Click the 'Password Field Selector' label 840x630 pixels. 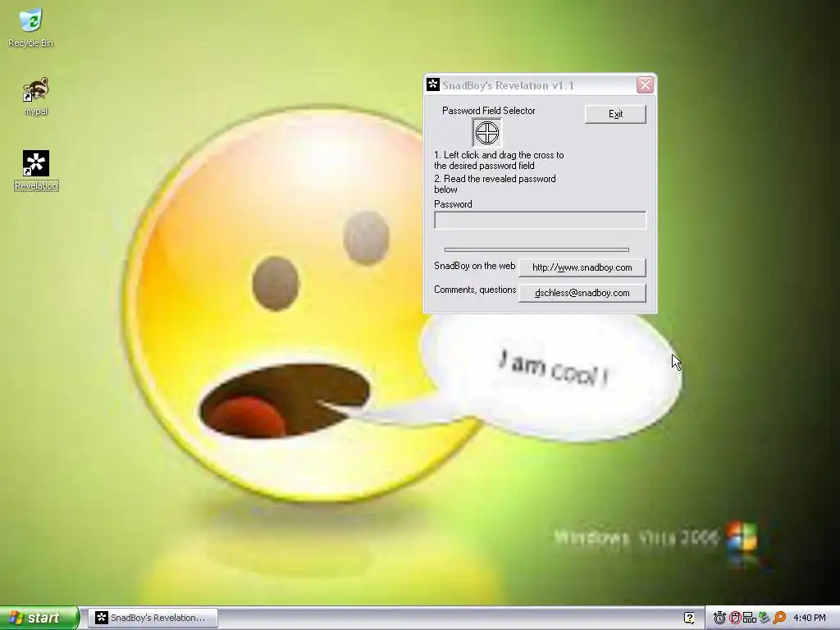coord(489,111)
